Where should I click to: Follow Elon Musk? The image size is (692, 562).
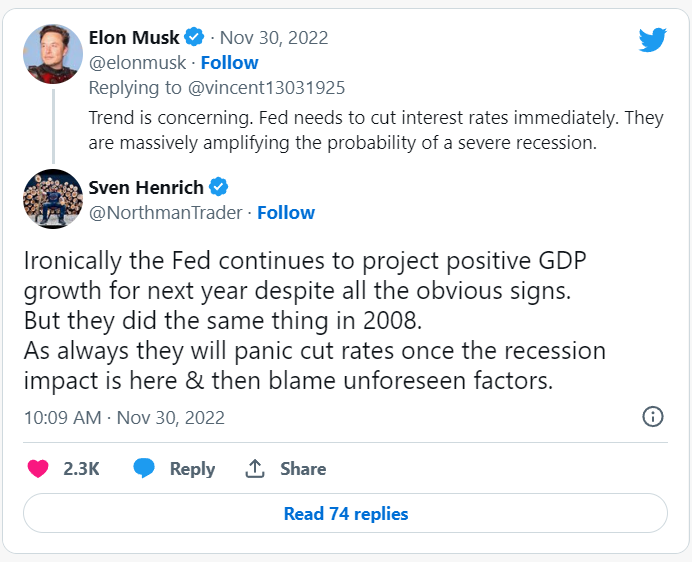[x=230, y=62]
